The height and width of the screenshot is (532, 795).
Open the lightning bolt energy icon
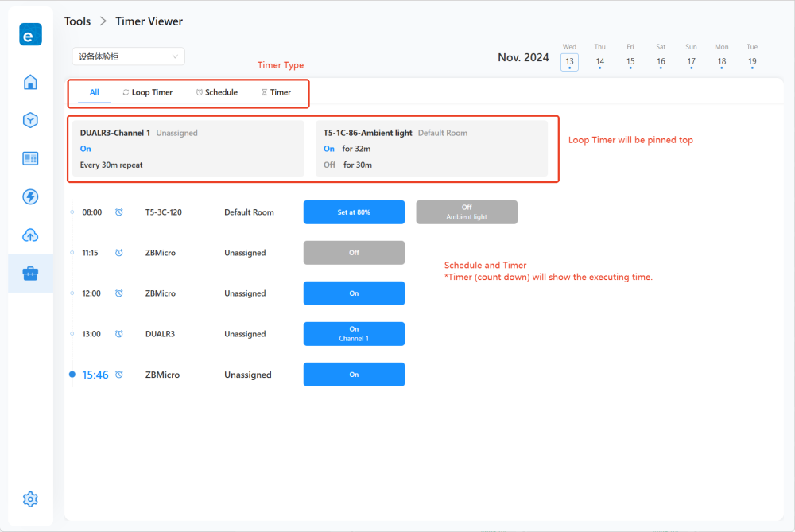pos(30,196)
